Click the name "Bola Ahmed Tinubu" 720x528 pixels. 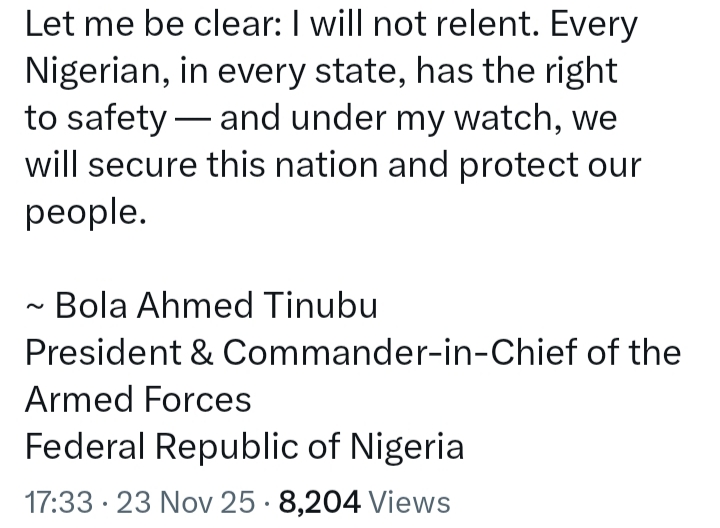[x=217, y=305]
